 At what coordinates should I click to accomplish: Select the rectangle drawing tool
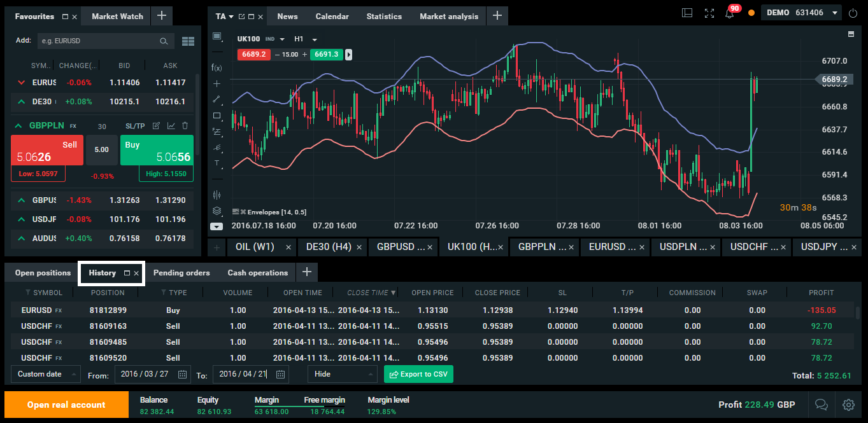(217, 116)
